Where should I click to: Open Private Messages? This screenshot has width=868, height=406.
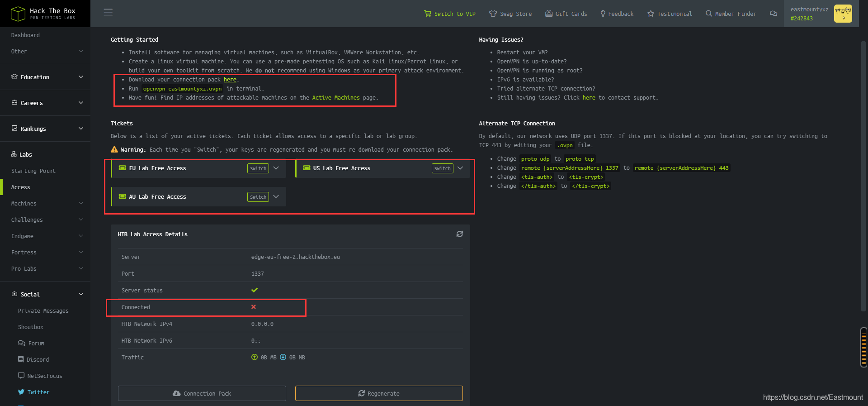[x=43, y=311]
